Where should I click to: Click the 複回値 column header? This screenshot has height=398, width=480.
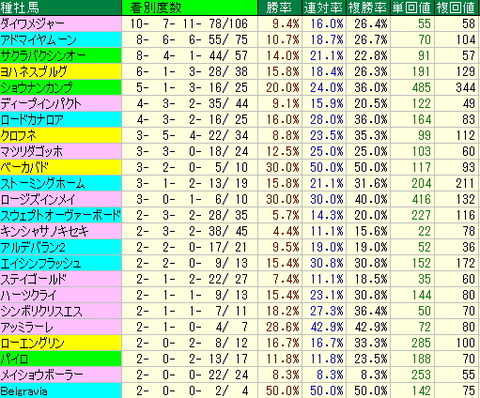pyautogui.click(x=456, y=8)
